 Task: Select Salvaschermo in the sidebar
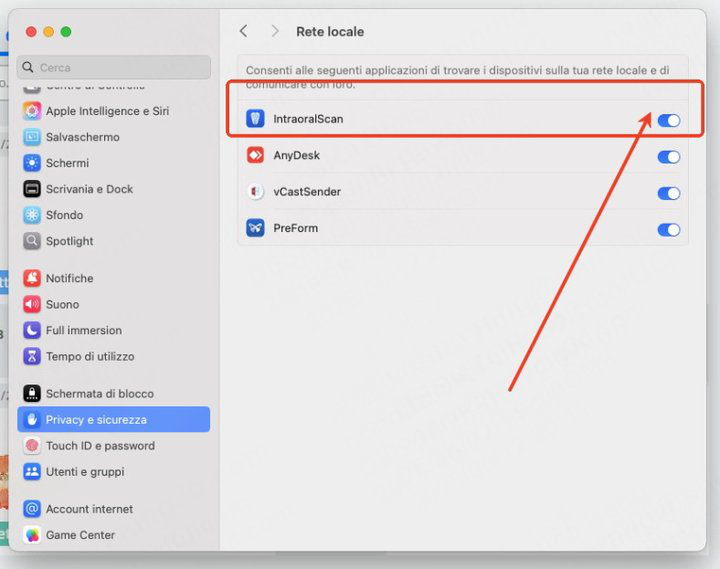(x=113, y=137)
